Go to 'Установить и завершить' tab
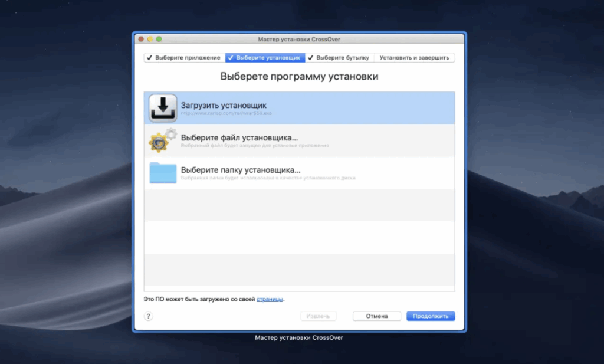Screen dimensions: 604x364 pos(414,58)
